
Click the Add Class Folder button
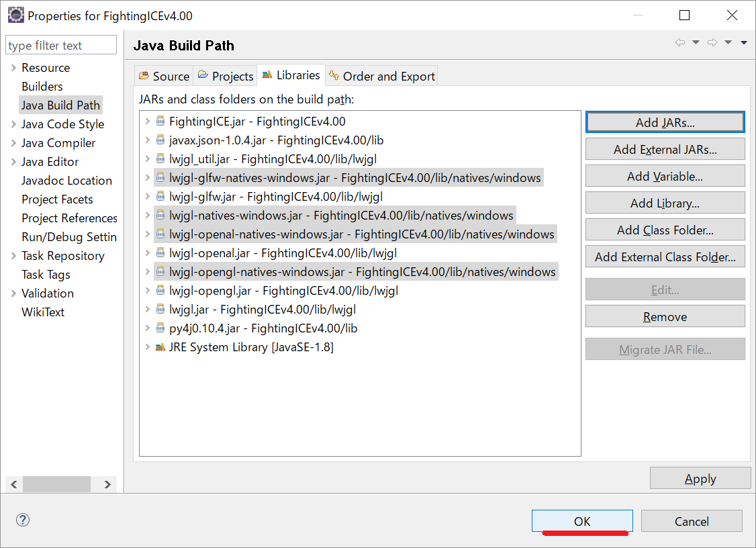pyautogui.click(x=665, y=230)
